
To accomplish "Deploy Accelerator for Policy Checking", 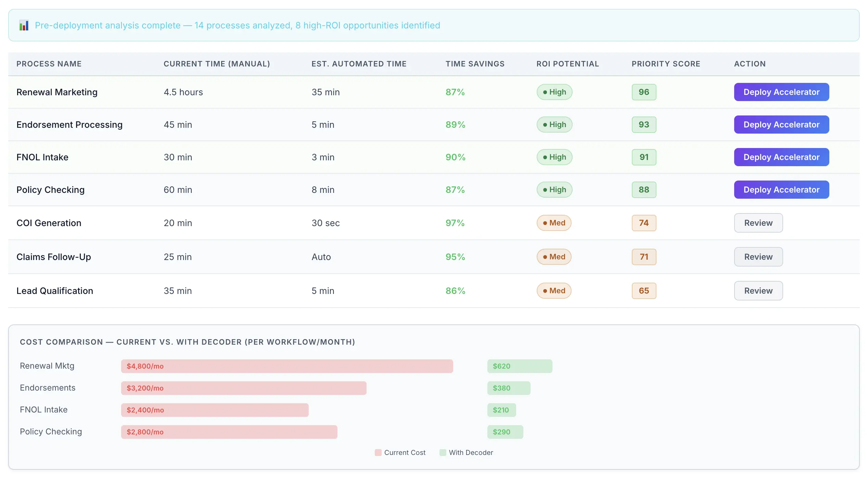I will coord(781,190).
